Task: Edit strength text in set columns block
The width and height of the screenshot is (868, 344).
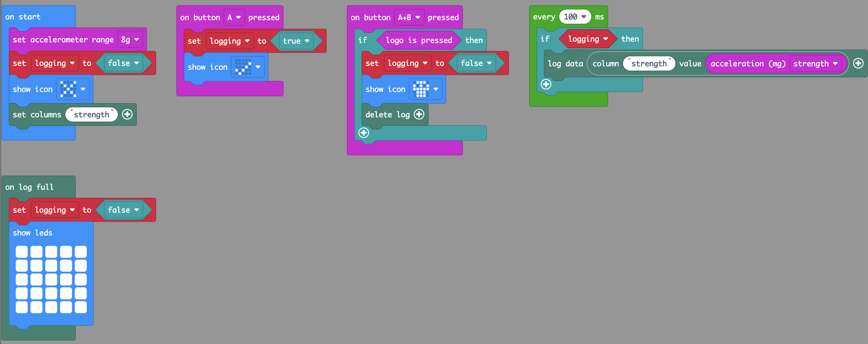Action: point(91,115)
